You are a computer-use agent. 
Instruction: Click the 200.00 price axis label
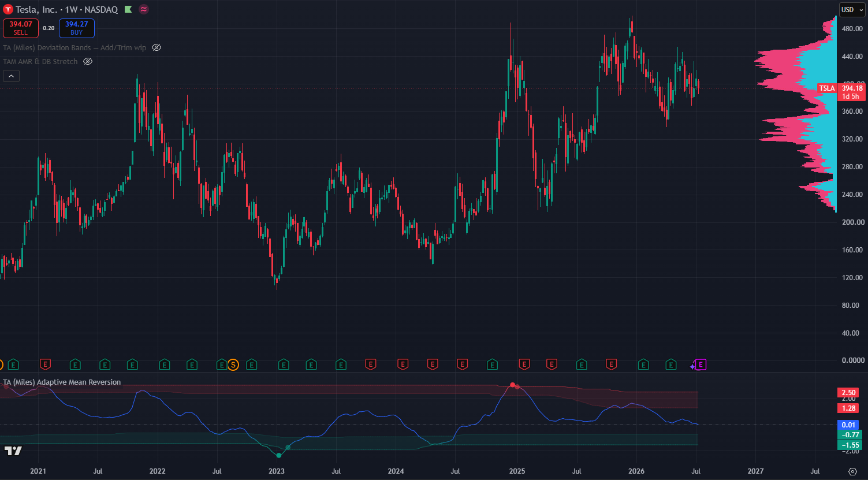click(852, 222)
